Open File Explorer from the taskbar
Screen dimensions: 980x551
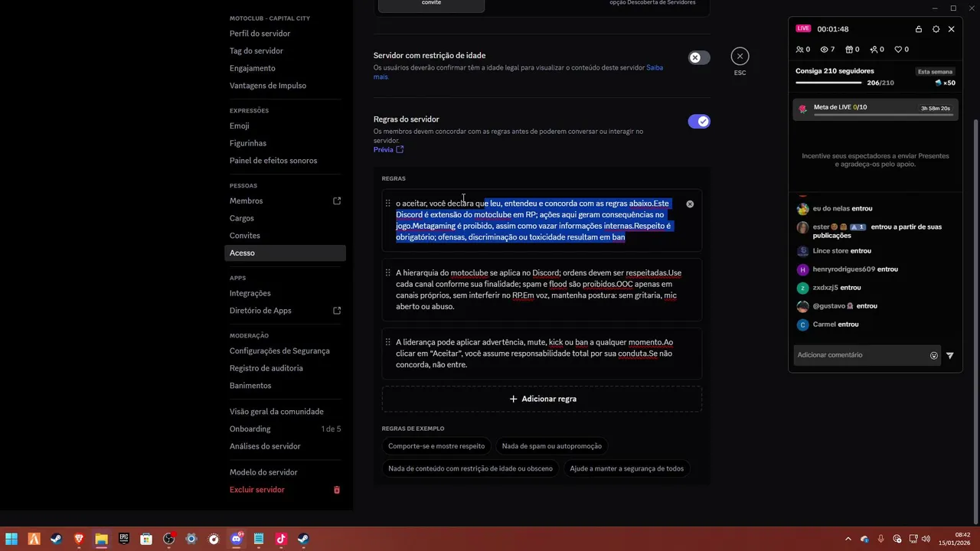pos(101,539)
